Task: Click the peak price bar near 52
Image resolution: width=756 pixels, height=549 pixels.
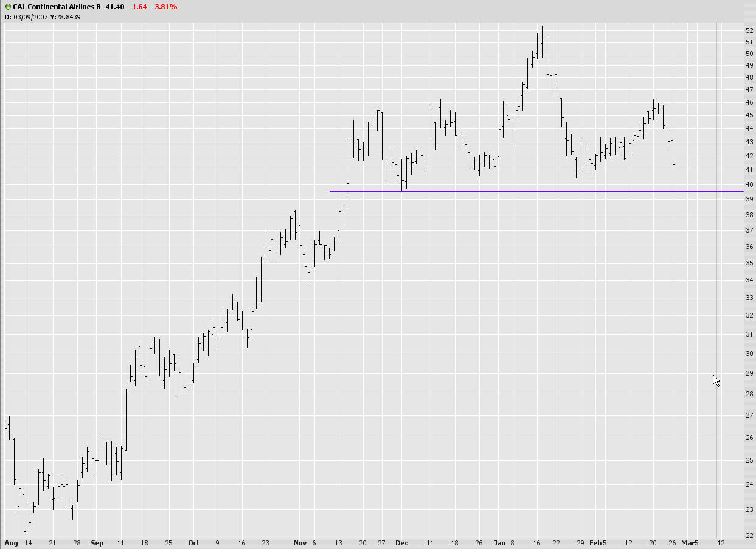Action: click(542, 41)
